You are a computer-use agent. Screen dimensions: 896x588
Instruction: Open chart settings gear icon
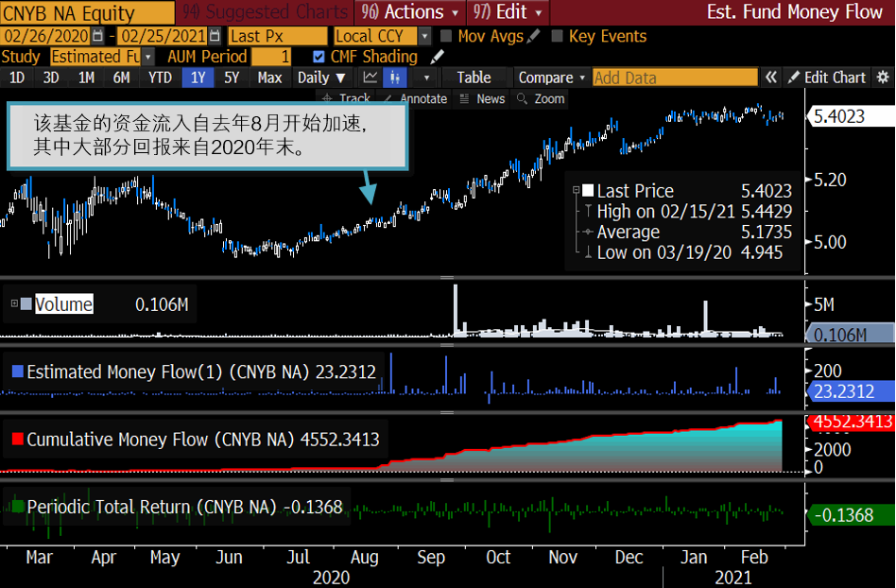(x=883, y=78)
